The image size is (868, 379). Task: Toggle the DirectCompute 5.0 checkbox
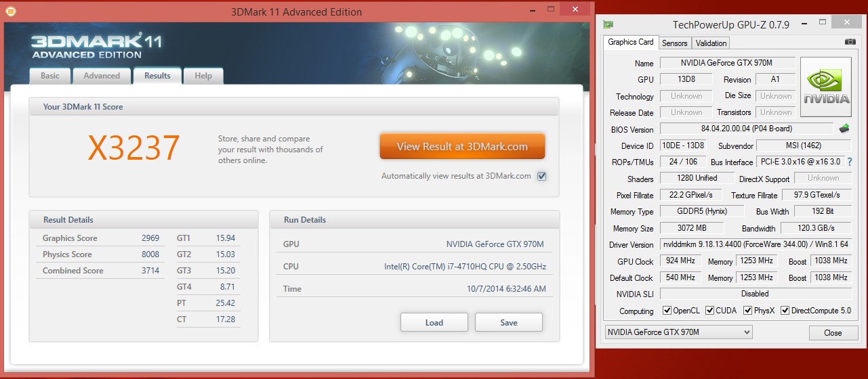pos(785,311)
